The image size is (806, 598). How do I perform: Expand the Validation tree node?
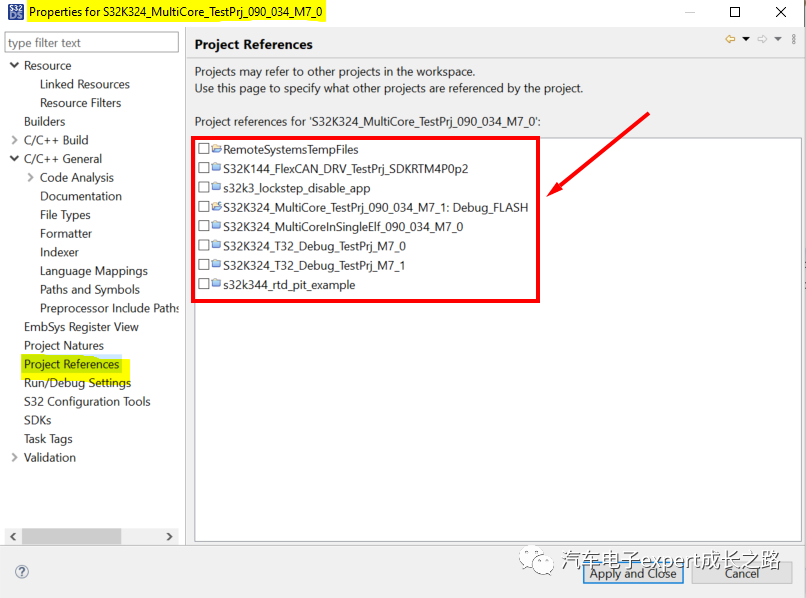(14, 457)
